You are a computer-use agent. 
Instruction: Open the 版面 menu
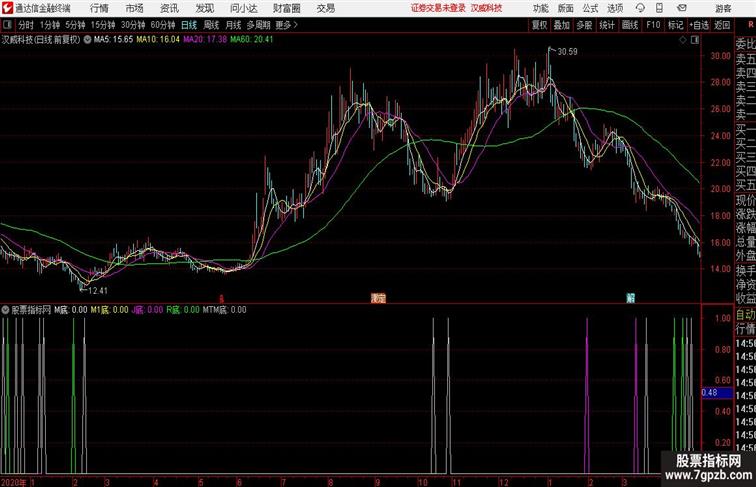click(566, 8)
